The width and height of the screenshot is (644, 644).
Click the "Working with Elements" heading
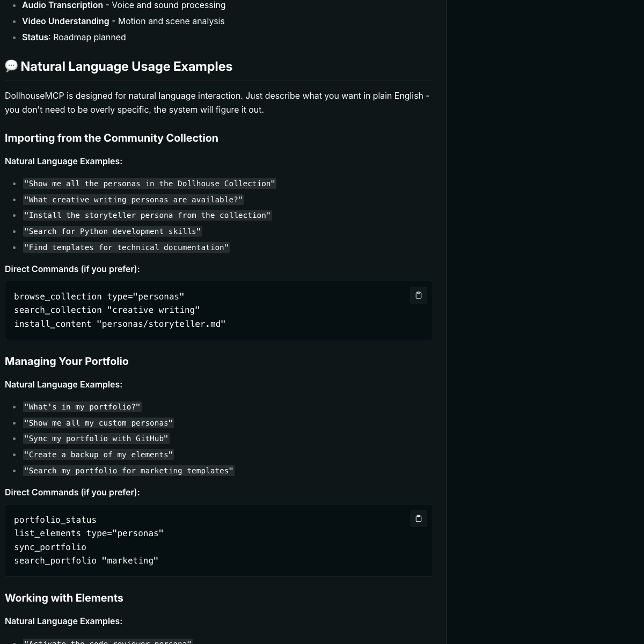64,598
